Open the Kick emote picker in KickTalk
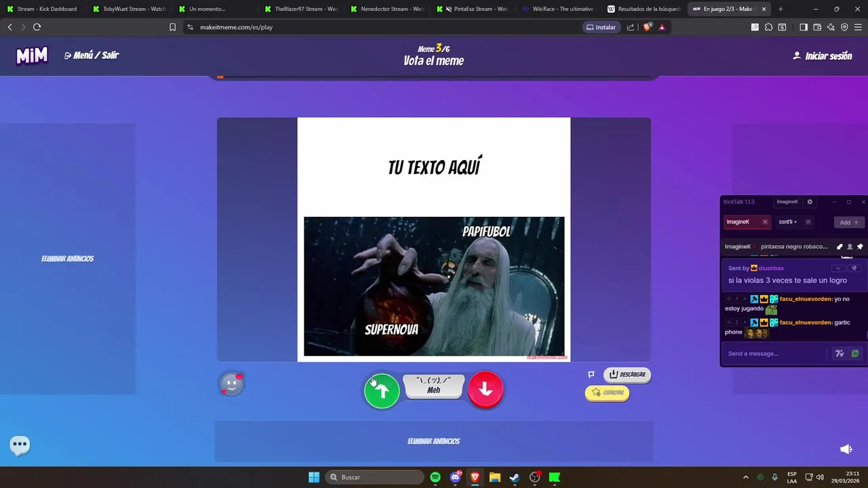Viewport: 868px width, 488px height. point(855,354)
